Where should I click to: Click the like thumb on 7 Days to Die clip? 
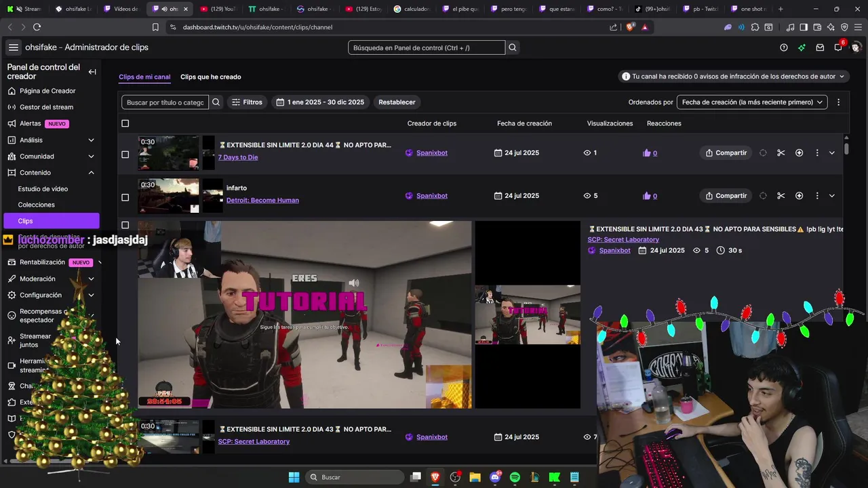(646, 153)
